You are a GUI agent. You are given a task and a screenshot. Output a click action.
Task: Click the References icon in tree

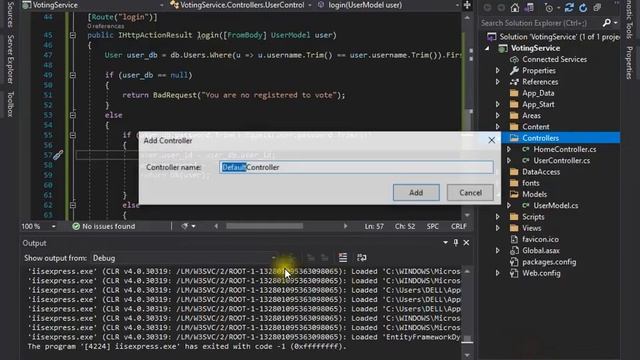point(514,82)
